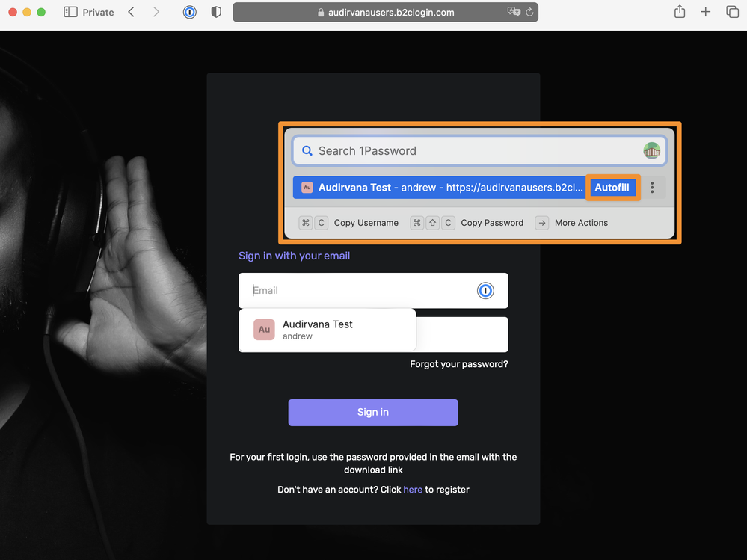Click the 'here' register link

click(413, 490)
